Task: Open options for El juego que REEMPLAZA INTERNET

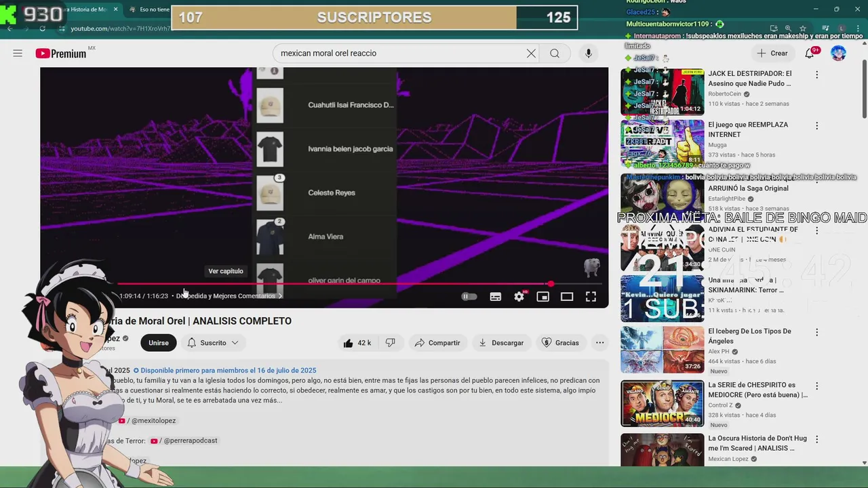Action: 816,126
